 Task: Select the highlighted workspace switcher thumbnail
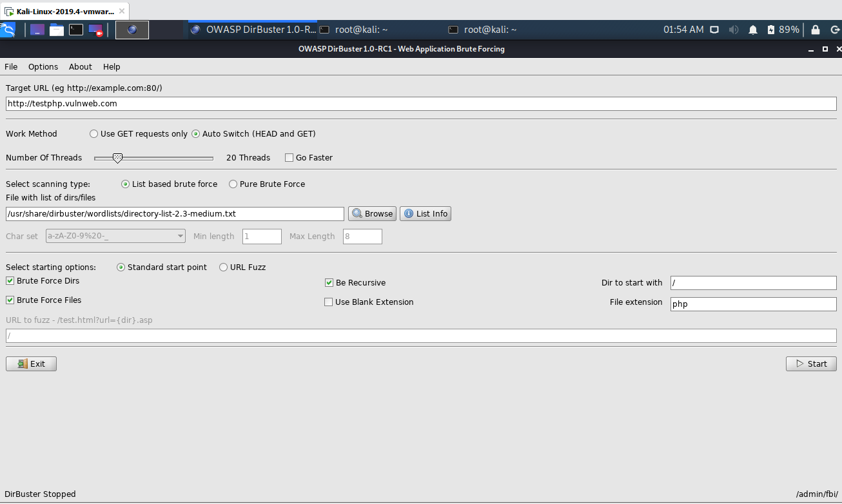coord(132,30)
